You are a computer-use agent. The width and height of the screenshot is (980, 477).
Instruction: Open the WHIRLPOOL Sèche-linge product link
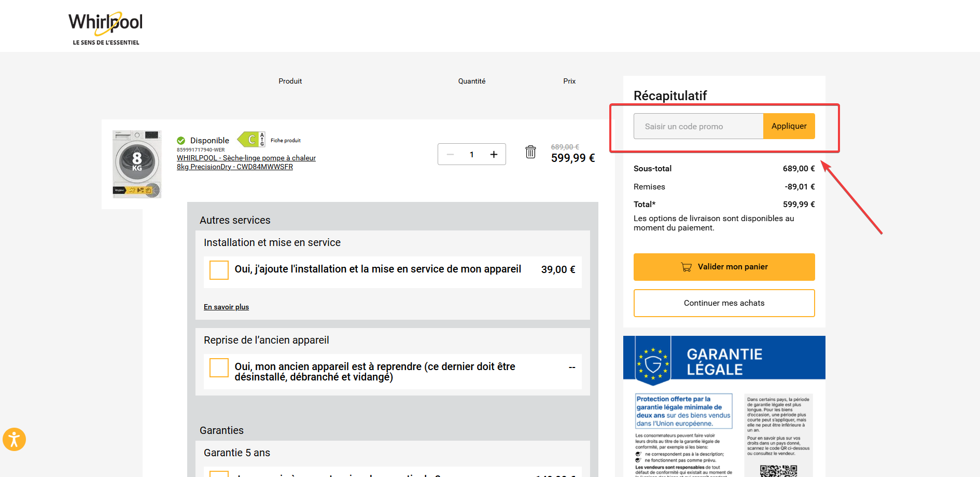[246, 162]
